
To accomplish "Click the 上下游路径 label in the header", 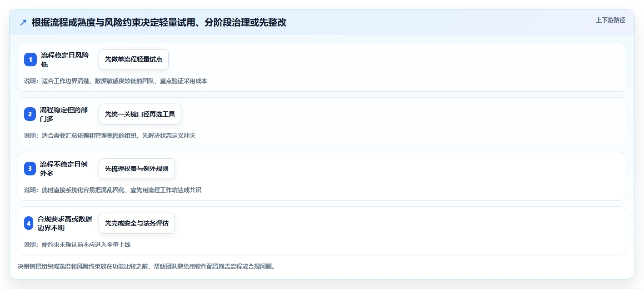I will pos(611,20).
